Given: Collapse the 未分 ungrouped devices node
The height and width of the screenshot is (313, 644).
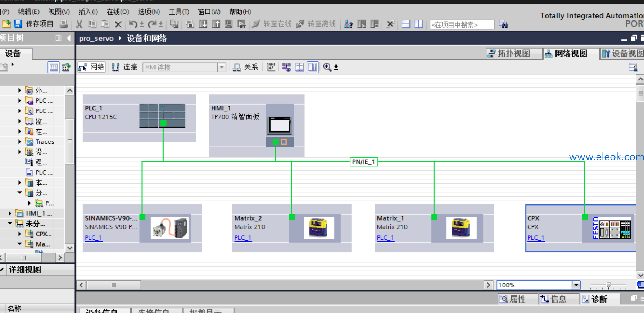Looking at the screenshot, I should coord(10,224).
